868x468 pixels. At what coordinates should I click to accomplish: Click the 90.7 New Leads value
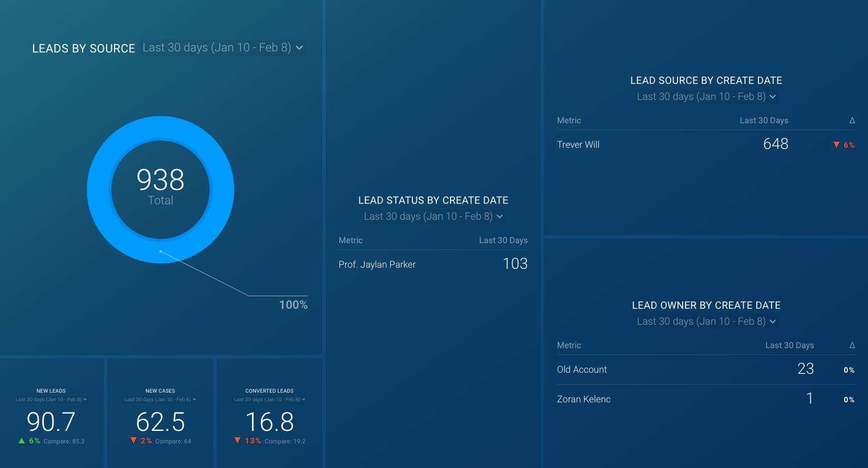[x=51, y=422]
